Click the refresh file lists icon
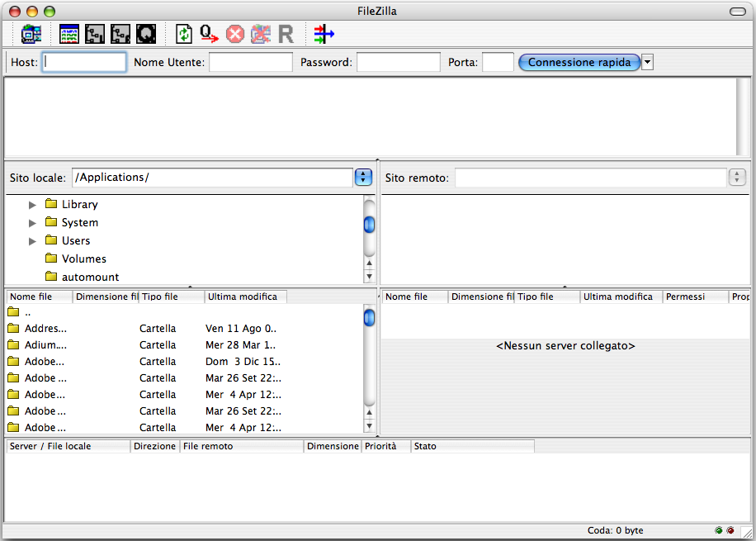 coord(184,34)
